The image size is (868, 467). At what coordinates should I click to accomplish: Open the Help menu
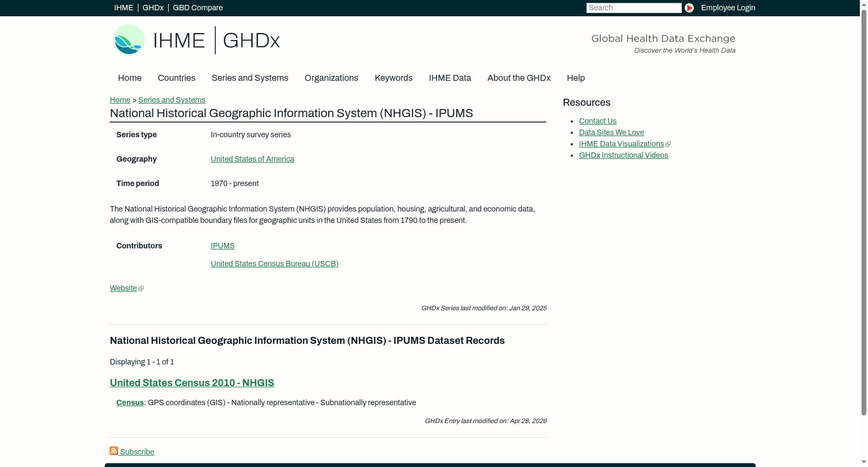[576, 78]
